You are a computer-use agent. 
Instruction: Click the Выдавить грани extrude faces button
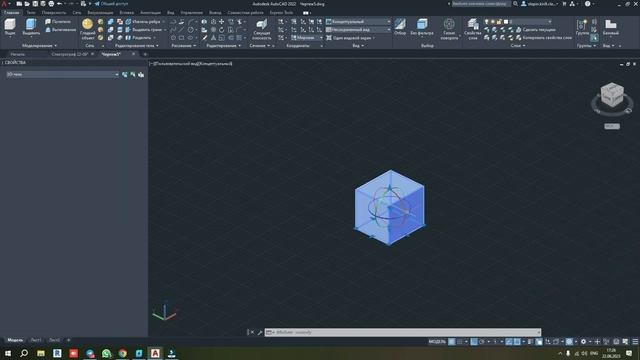[144, 30]
